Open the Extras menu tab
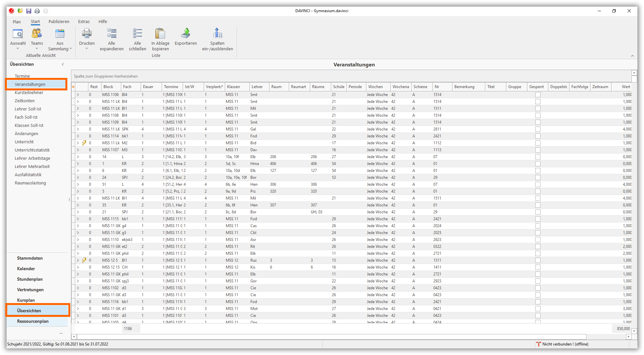The height and width of the screenshot is (355, 644). pos(84,22)
